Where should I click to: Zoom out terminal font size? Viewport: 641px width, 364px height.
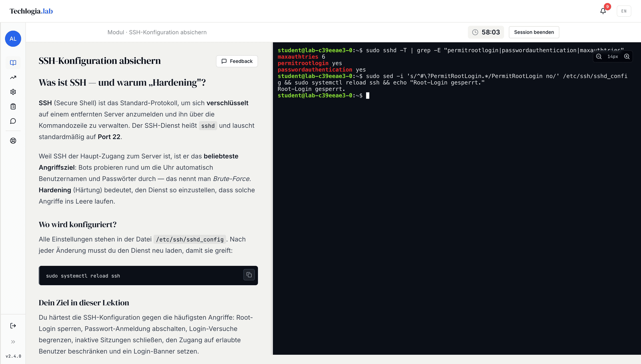(599, 57)
